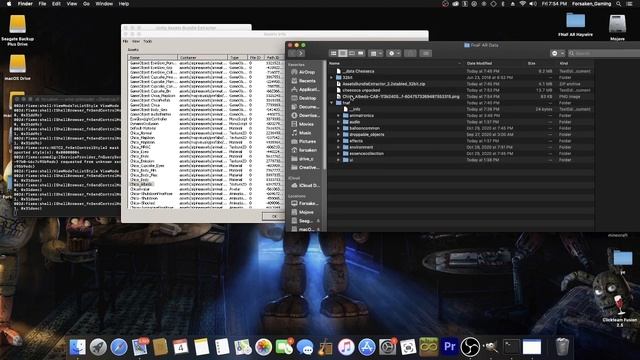Open the Go menu in menu bar

click(x=86, y=4)
